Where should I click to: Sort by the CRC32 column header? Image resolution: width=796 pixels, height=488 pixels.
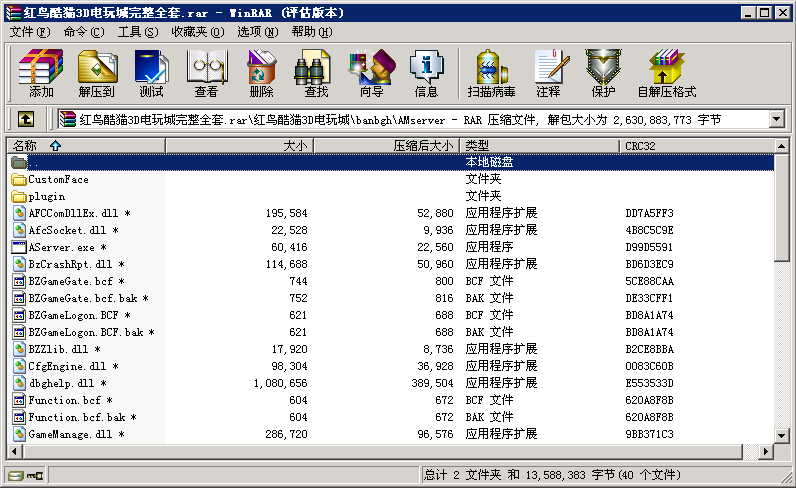(x=641, y=146)
